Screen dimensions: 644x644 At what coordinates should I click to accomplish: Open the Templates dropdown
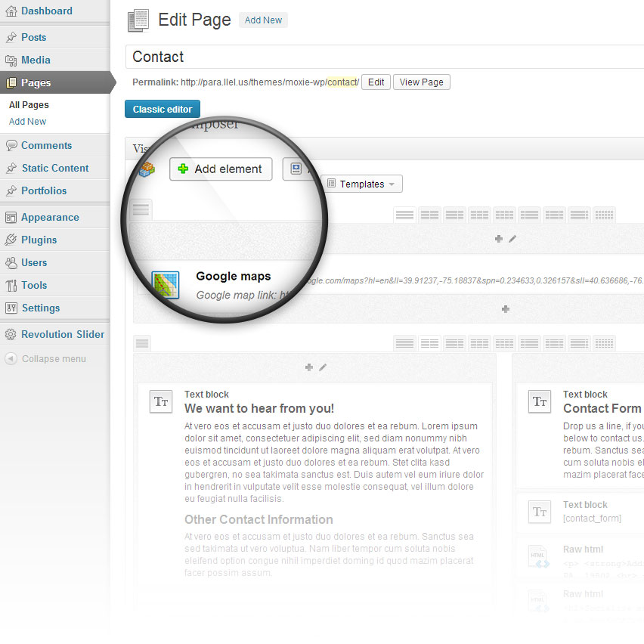[361, 184]
